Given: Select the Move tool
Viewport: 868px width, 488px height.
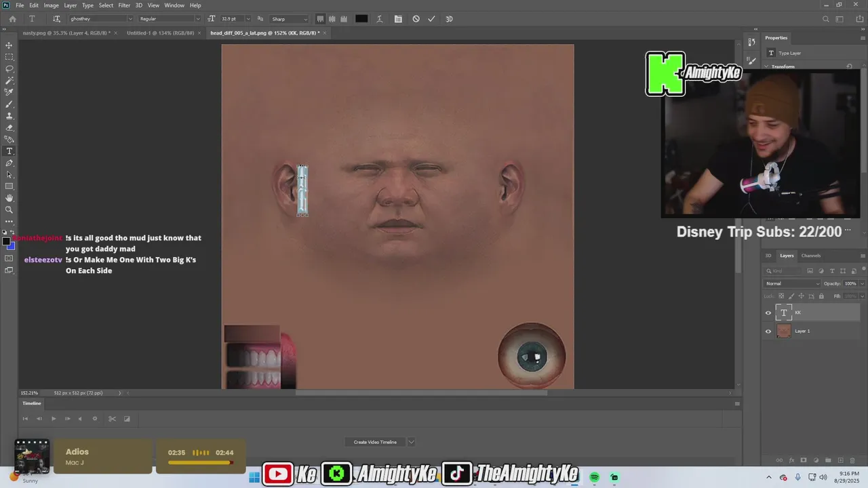Looking at the screenshot, I should click(x=9, y=45).
